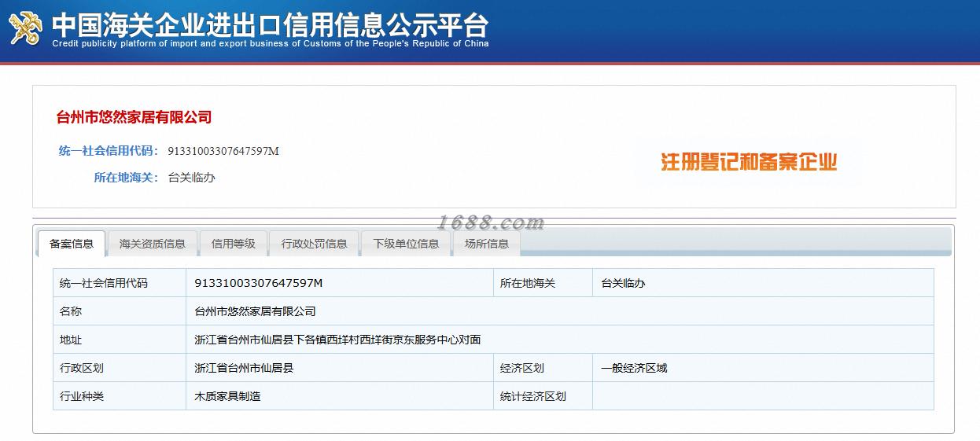Click the blue 统一社会信用代码： header label
980x441 pixels.
[x=109, y=151]
